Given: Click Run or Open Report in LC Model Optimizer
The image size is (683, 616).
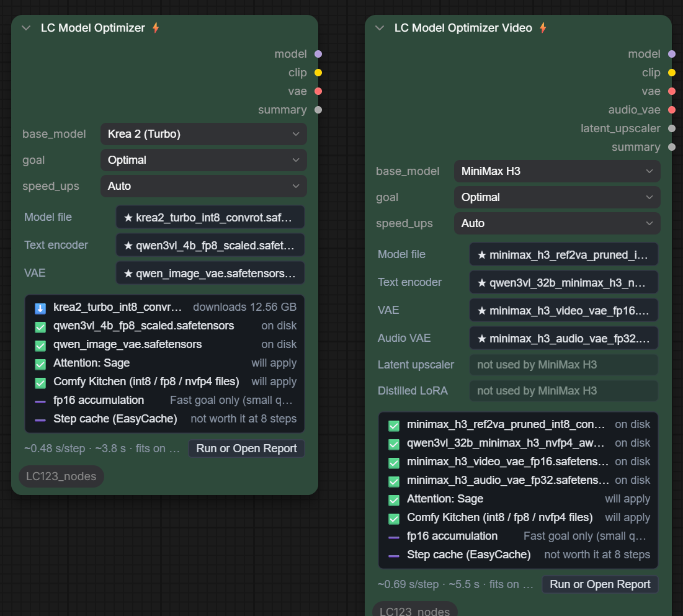Looking at the screenshot, I should (246, 449).
